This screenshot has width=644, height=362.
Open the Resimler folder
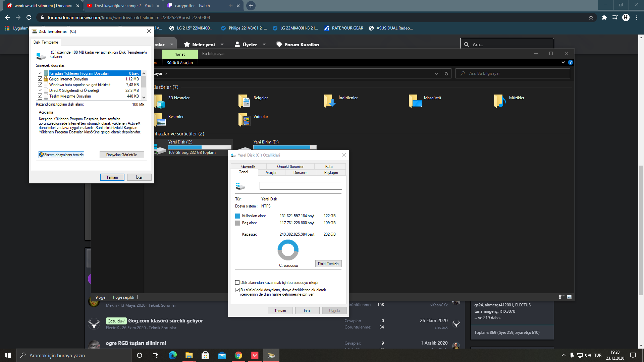click(169, 120)
